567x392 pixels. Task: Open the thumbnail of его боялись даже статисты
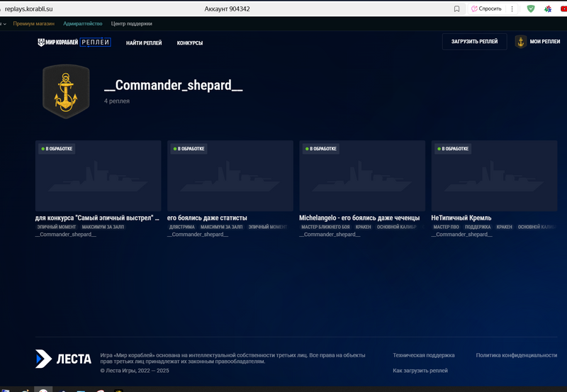pos(230,176)
